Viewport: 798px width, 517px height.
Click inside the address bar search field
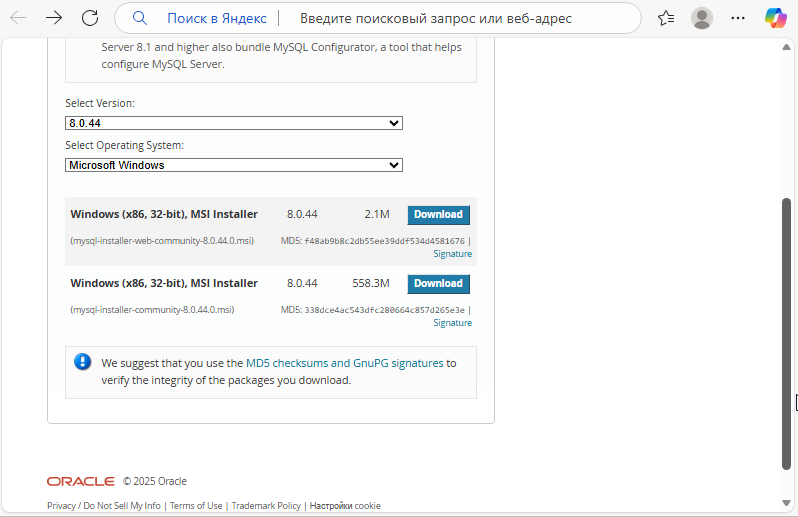pos(450,18)
